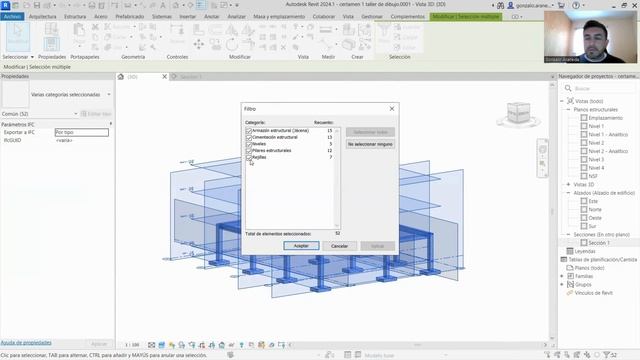The height and width of the screenshot is (360, 640).
Task: Click the Save icon in quick access toolbar
Action: point(37,5)
